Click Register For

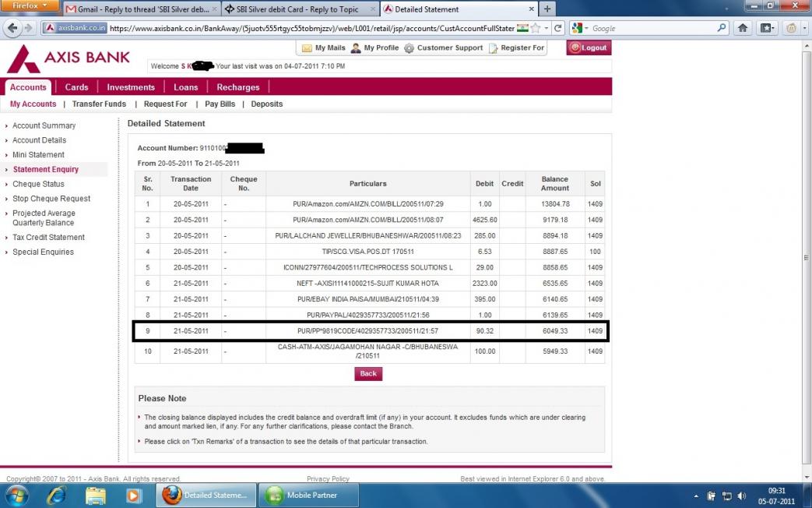516,48
